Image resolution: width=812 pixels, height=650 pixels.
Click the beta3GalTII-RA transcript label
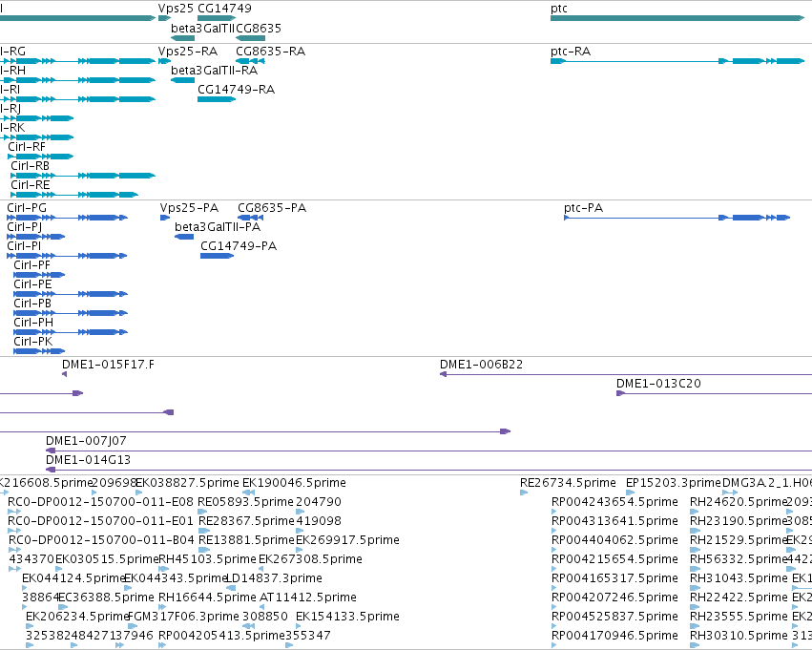point(214,71)
